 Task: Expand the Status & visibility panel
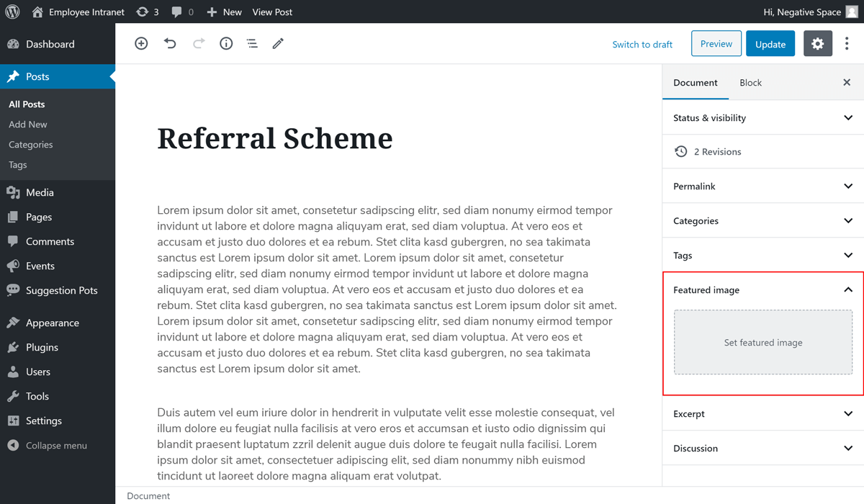[762, 117]
